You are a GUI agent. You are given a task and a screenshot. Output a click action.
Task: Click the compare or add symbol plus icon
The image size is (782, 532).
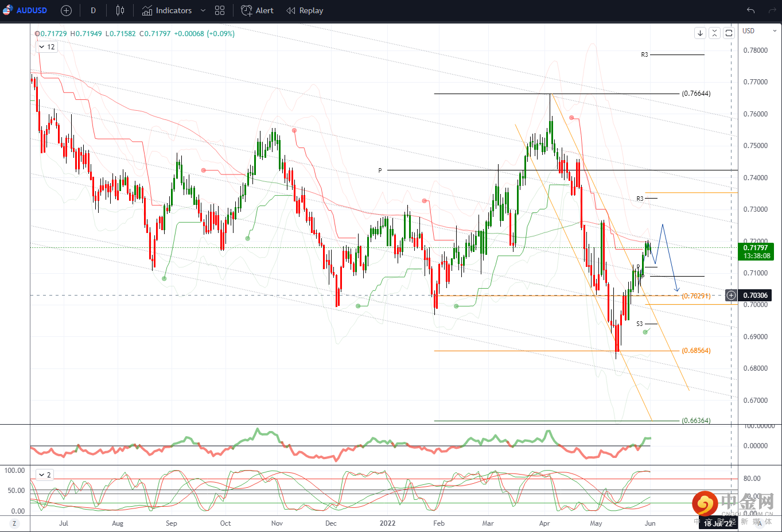tap(66, 10)
